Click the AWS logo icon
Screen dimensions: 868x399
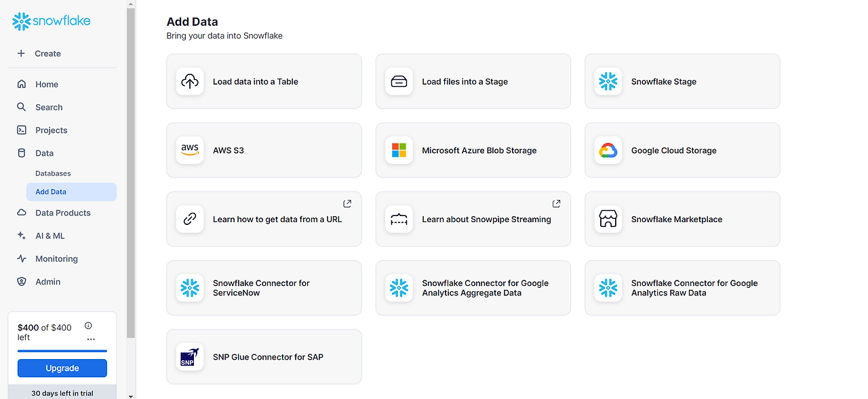pos(190,150)
